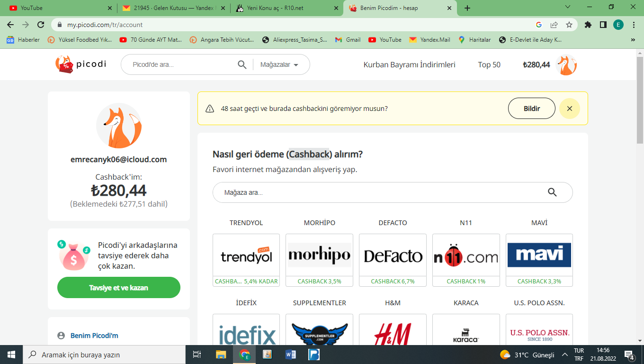Open Word from the taskbar
Image resolution: width=644 pixels, height=364 pixels.
click(291, 355)
